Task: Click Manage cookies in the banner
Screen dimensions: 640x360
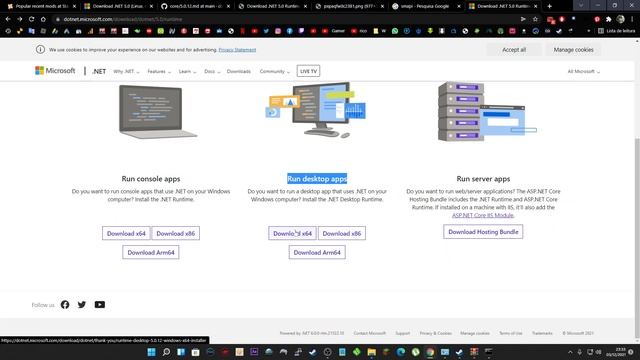Action: (573, 49)
